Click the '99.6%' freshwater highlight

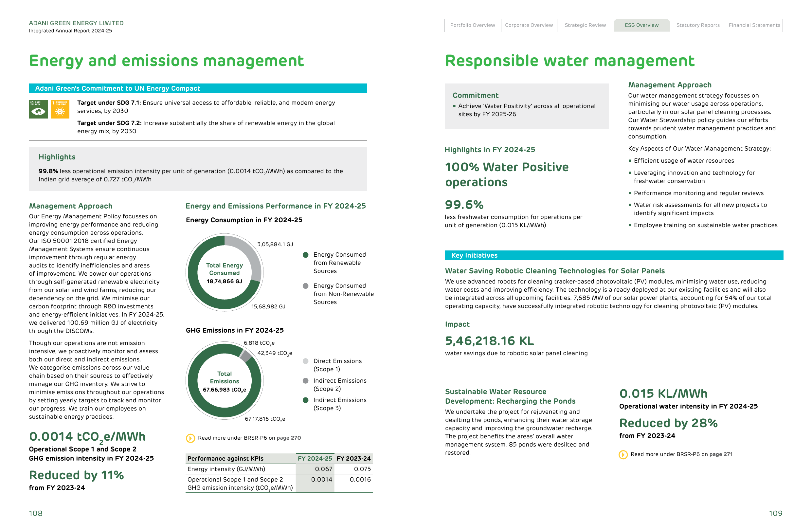pos(464,205)
